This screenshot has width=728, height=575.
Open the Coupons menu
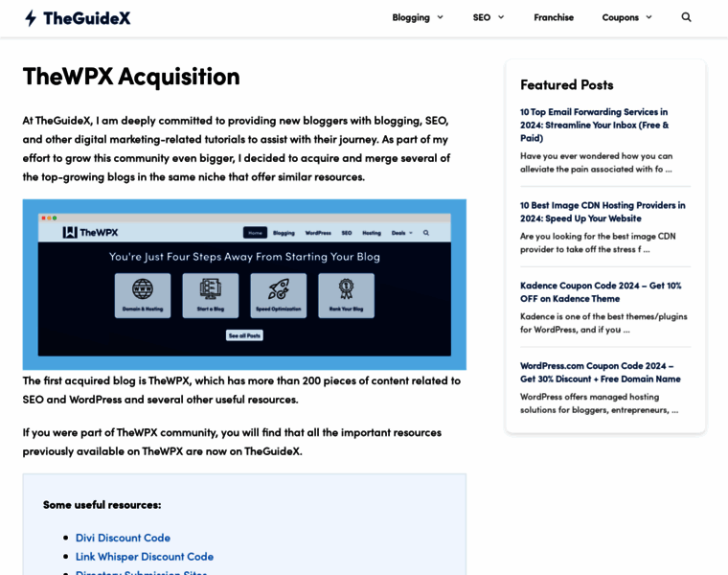(x=621, y=17)
